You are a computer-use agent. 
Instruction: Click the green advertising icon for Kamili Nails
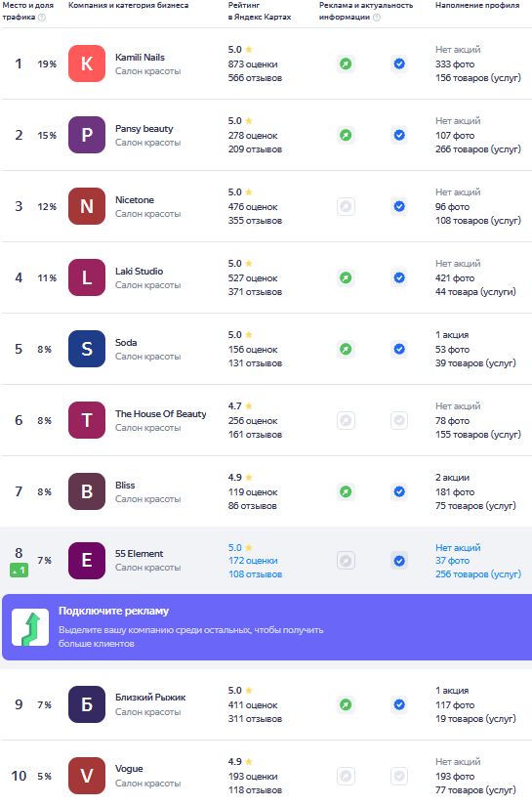[346, 64]
